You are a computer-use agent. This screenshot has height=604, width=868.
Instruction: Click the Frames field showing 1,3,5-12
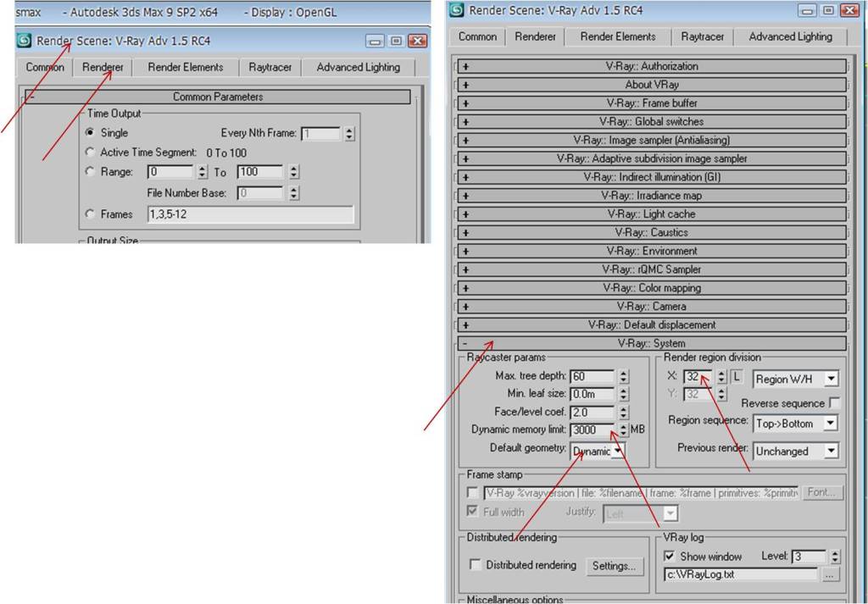[250, 214]
